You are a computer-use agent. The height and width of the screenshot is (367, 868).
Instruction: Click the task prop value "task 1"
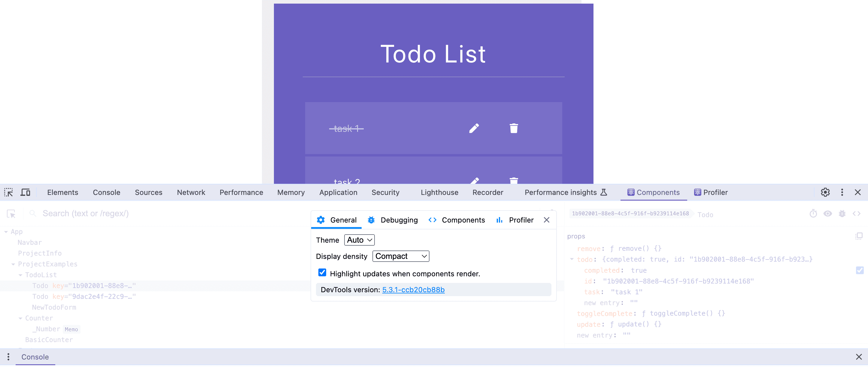click(627, 292)
